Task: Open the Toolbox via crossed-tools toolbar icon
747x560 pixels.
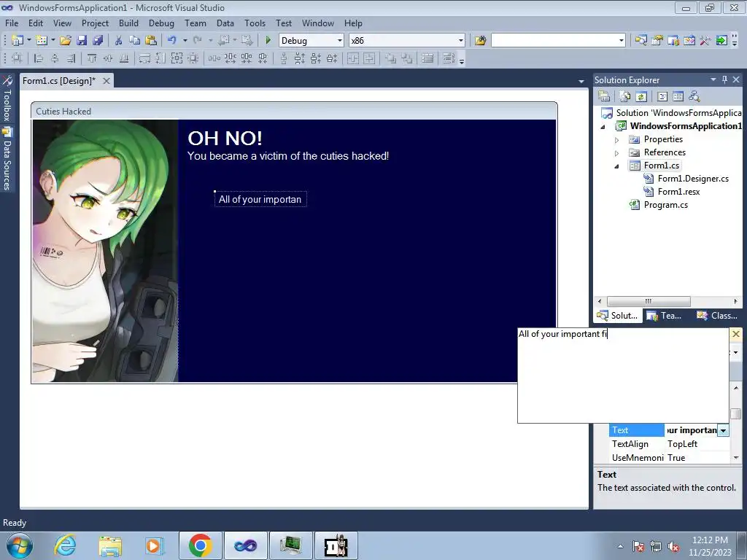Action: point(705,41)
